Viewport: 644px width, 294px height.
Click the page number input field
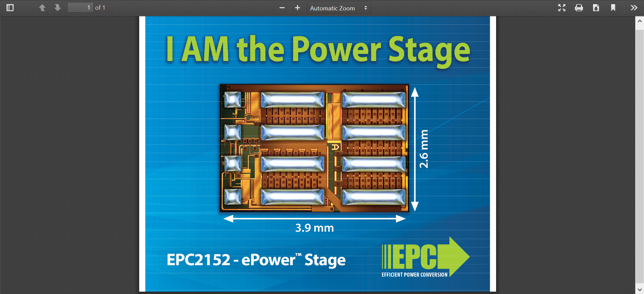[80, 8]
